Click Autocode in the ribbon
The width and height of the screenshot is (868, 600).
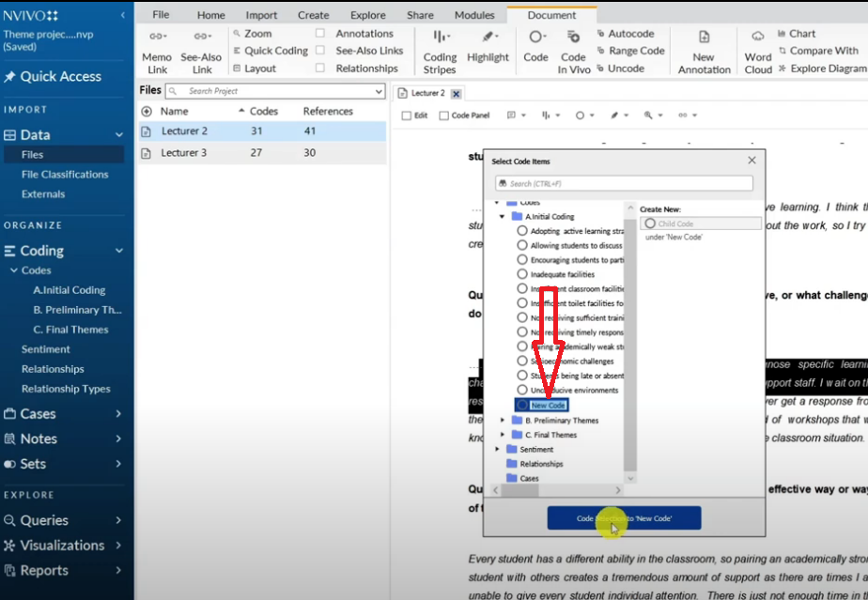tap(626, 34)
